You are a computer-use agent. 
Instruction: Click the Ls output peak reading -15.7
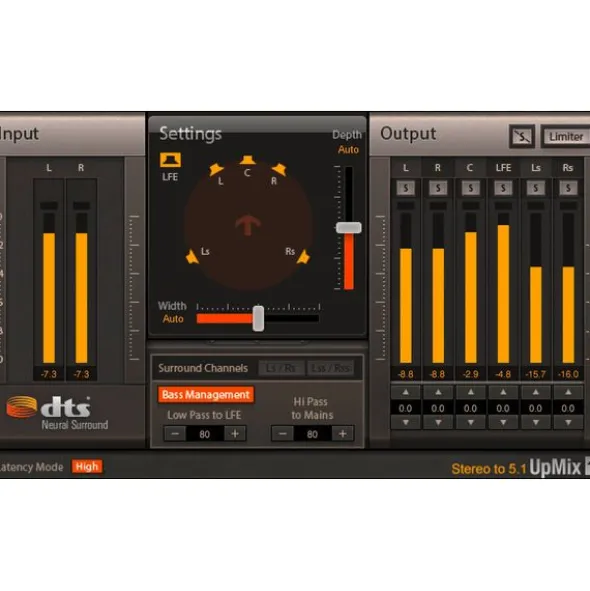(x=535, y=374)
